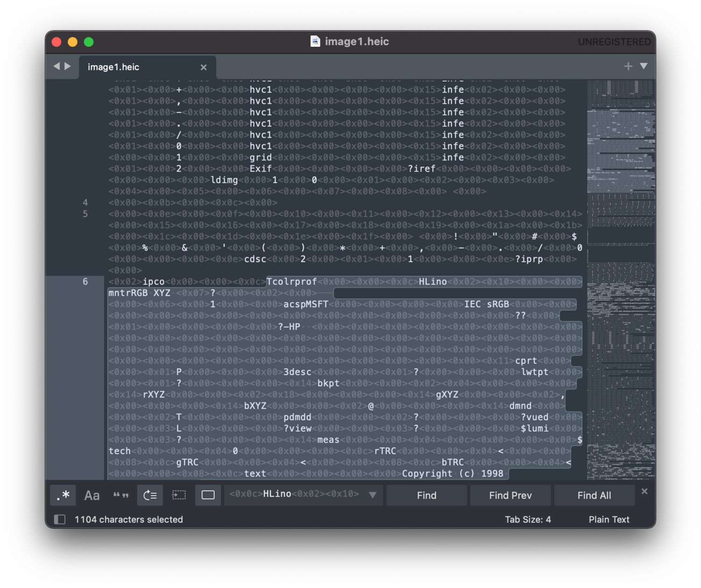Select the image1.heic tab

114,67
